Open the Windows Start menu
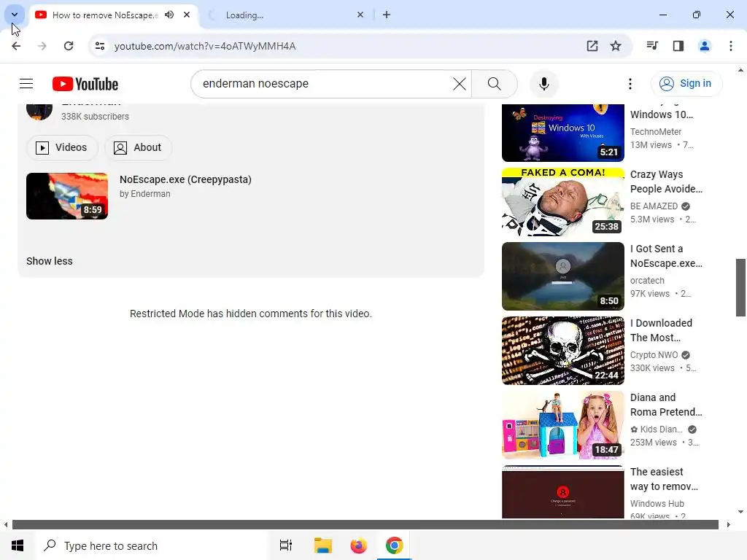 (18, 545)
